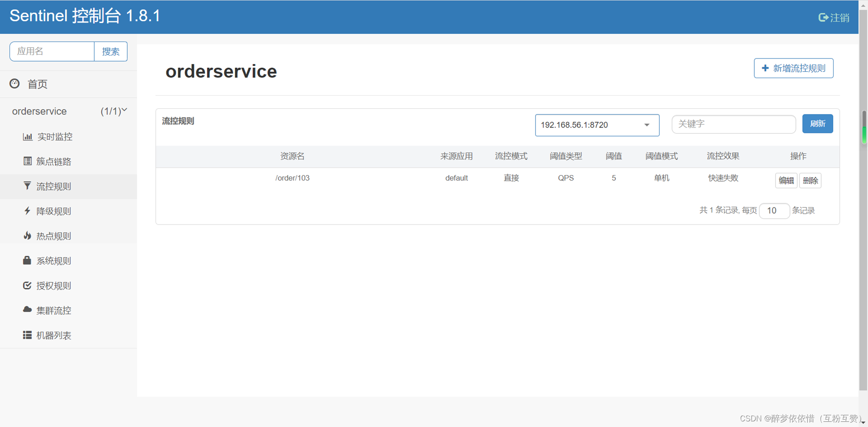This screenshot has height=427, width=868.
Task: Click the lightning bolt icon for 降级规则
Action: [27, 211]
